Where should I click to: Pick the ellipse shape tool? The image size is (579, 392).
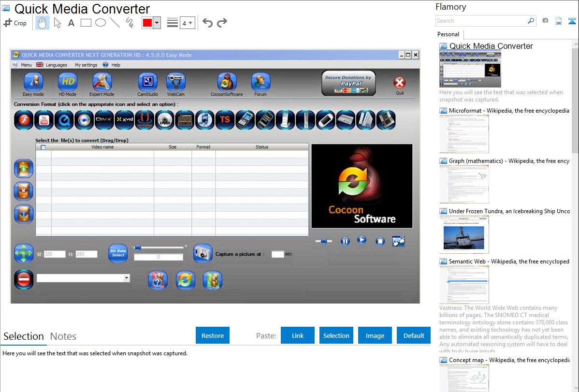101,23
